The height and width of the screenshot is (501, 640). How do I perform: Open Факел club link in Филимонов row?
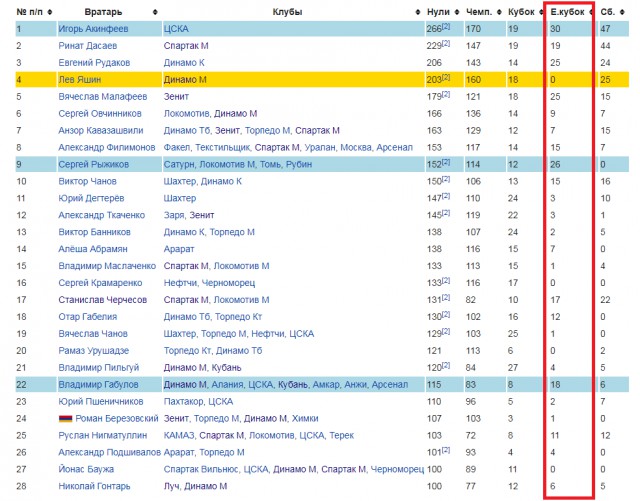pyautogui.click(x=176, y=147)
